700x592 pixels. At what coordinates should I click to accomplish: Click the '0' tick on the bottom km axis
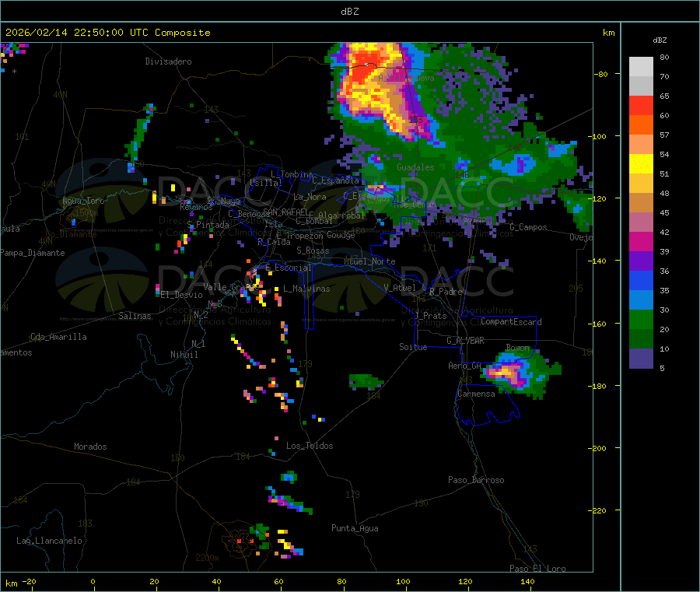point(93,581)
